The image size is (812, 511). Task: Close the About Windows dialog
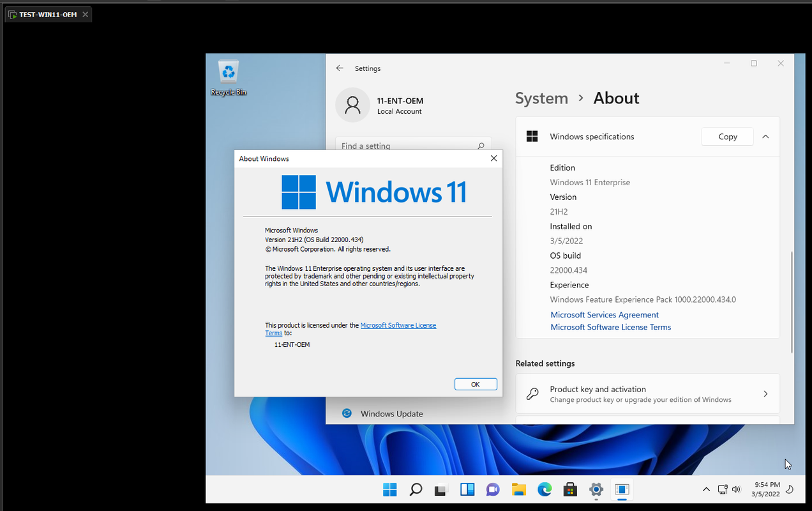pos(493,158)
